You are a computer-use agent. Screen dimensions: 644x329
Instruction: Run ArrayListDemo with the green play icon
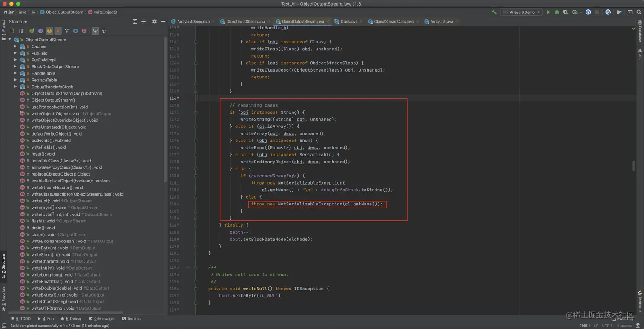pos(549,12)
